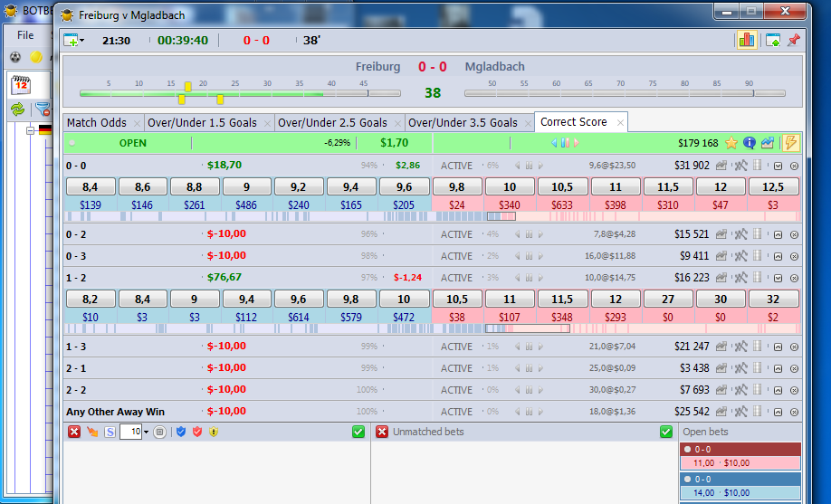Click ladder grid icon in 1 - 3 row
The height and width of the screenshot is (504, 831).
click(x=758, y=347)
